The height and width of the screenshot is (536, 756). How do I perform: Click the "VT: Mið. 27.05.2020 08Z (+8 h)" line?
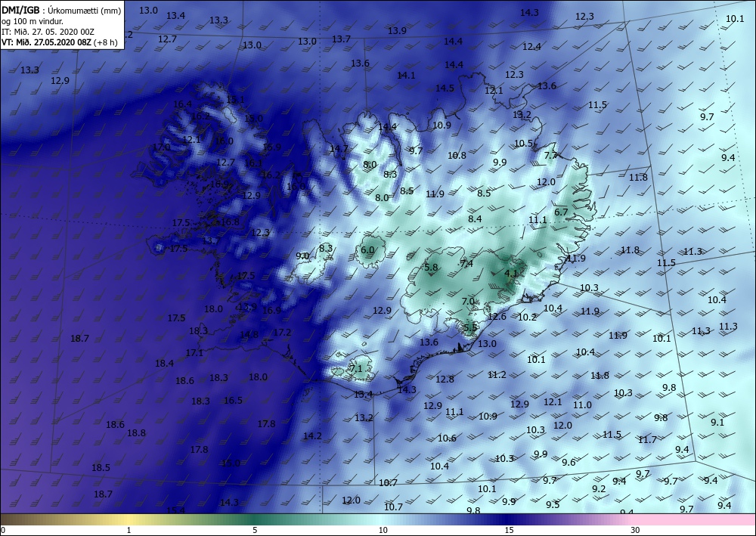pyautogui.click(x=59, y=42)
